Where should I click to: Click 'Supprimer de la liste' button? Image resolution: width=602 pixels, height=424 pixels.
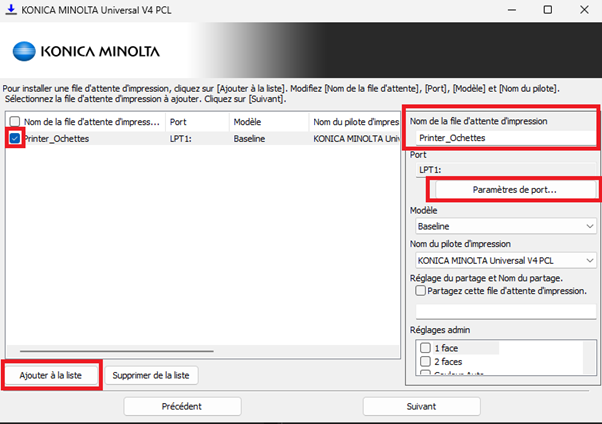[x=152, y=375]
